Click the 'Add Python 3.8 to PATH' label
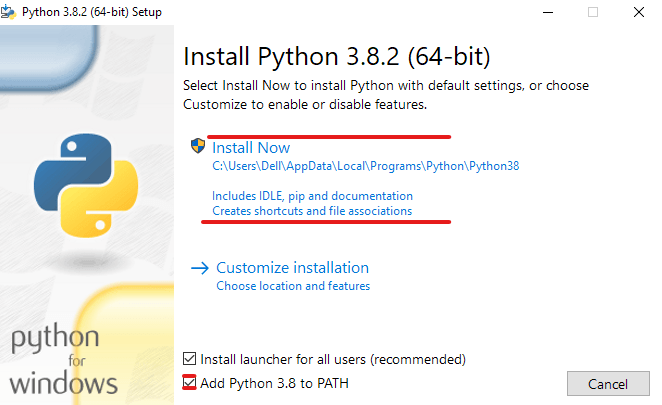662x405 pixels. point(275,382)
